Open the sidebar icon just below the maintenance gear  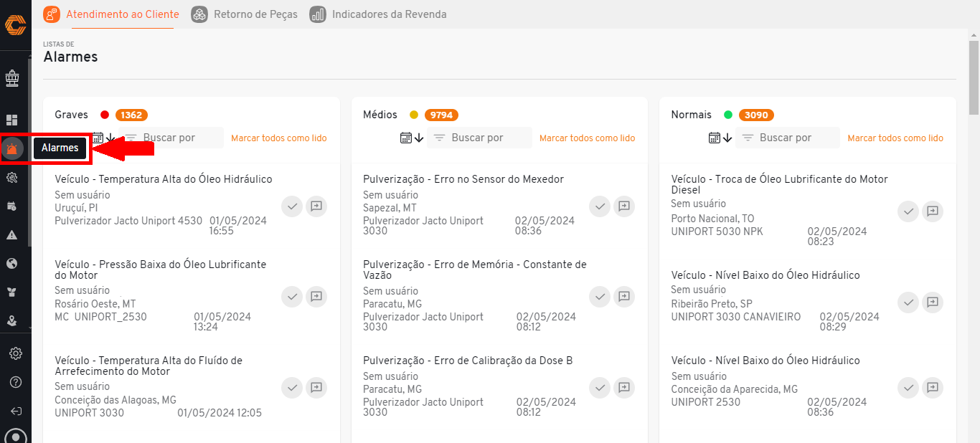12,206
